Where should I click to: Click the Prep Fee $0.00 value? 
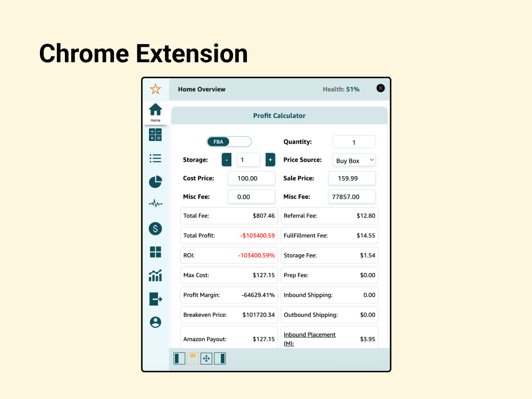coord(368,275)
